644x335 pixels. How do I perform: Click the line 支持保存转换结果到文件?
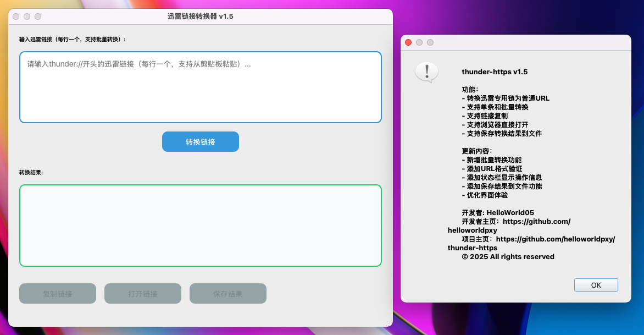(x=502, y=134)
